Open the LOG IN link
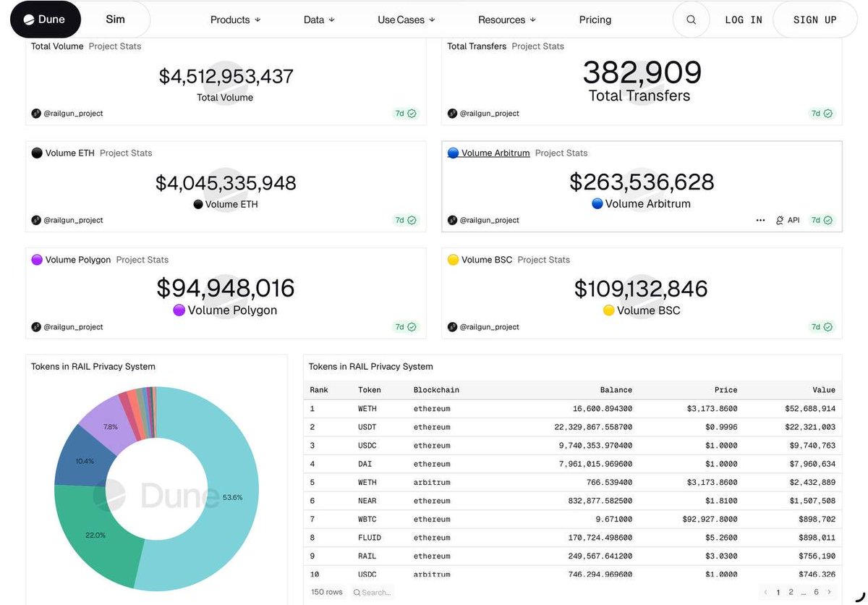 pyautogui.click(x=743, y=20)
